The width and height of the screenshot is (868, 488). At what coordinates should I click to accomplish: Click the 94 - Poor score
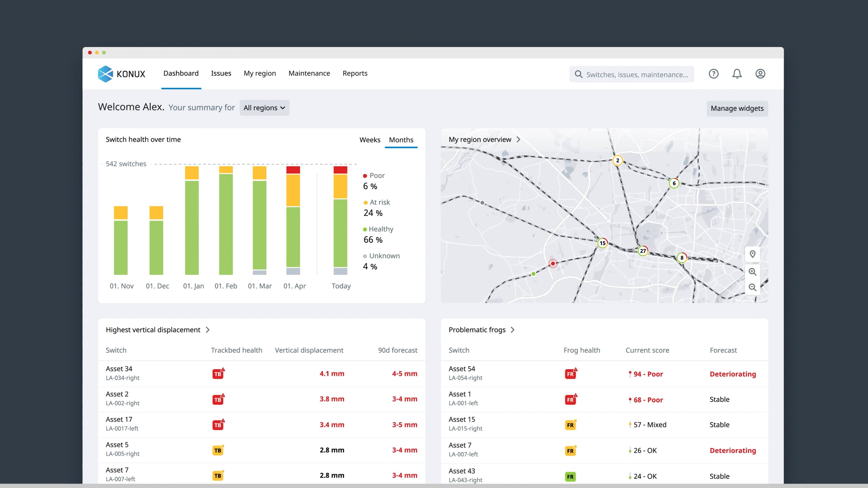click(646, 374)
